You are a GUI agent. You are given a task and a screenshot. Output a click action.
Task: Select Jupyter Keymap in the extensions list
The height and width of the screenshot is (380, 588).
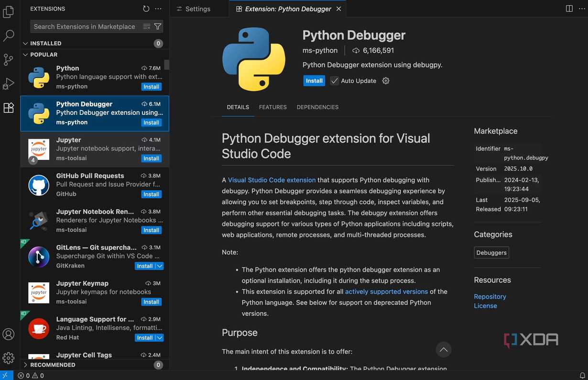coord(95,293)
